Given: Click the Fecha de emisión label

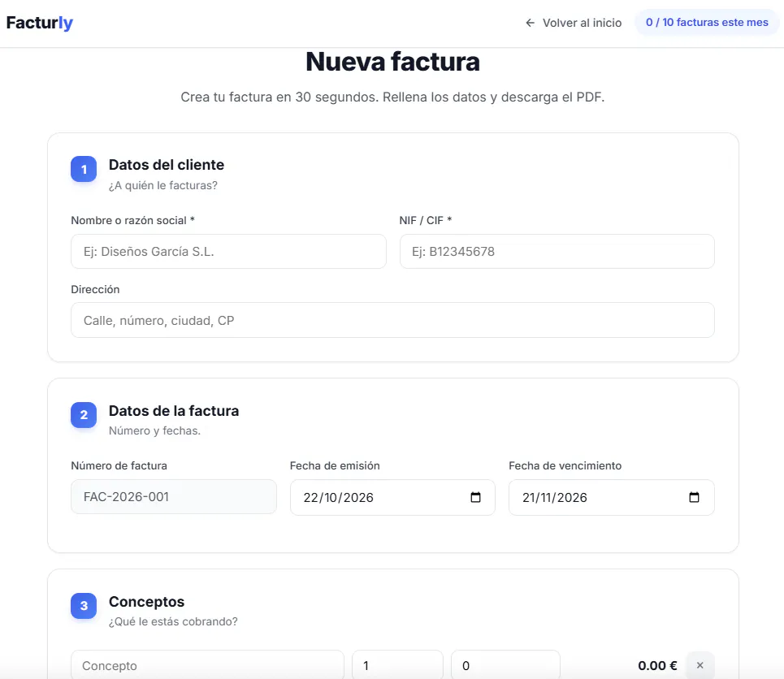Looking at the screenshot, I should (335, 465).
